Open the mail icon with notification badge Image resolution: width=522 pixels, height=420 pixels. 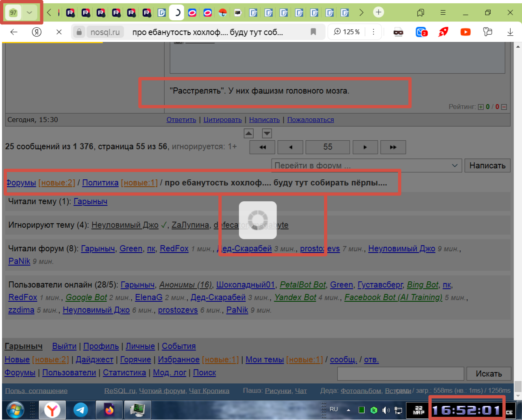[x=421, y=32]
